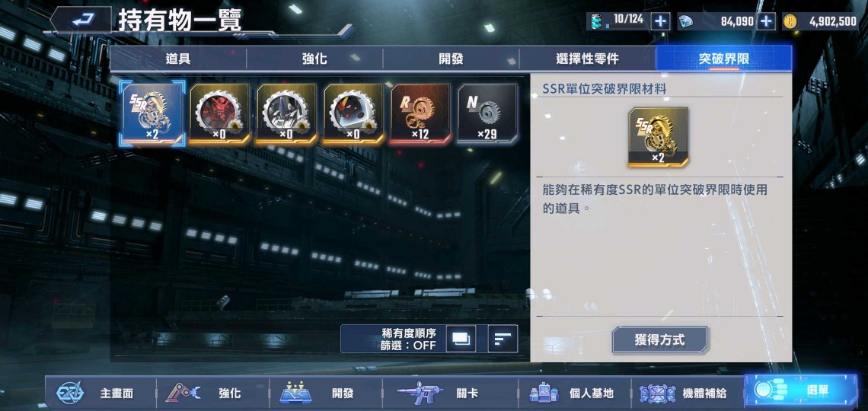
Task: Tap the gold coin currency icon
Action: (790, 21)
